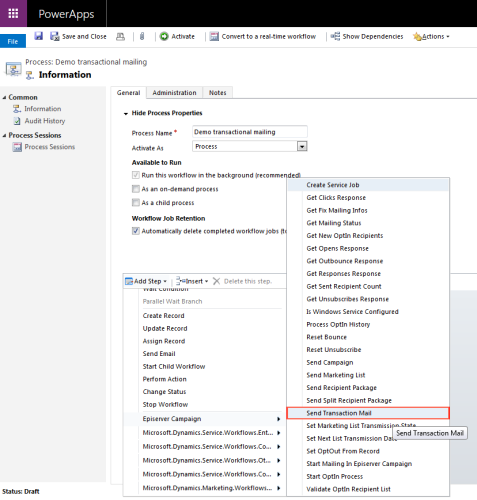Click the Save and Close icon
The width and height of the screenshot is (477, 500).
[55, 36]
